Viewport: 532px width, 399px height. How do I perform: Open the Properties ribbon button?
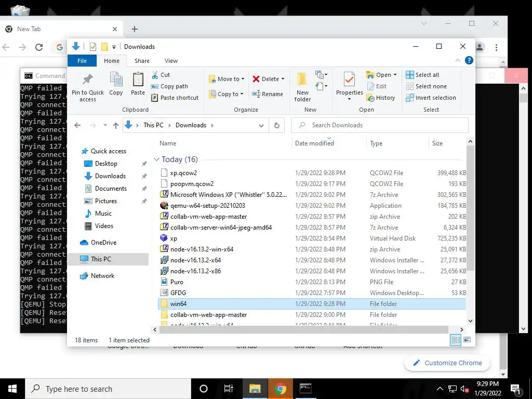point(349,87)
